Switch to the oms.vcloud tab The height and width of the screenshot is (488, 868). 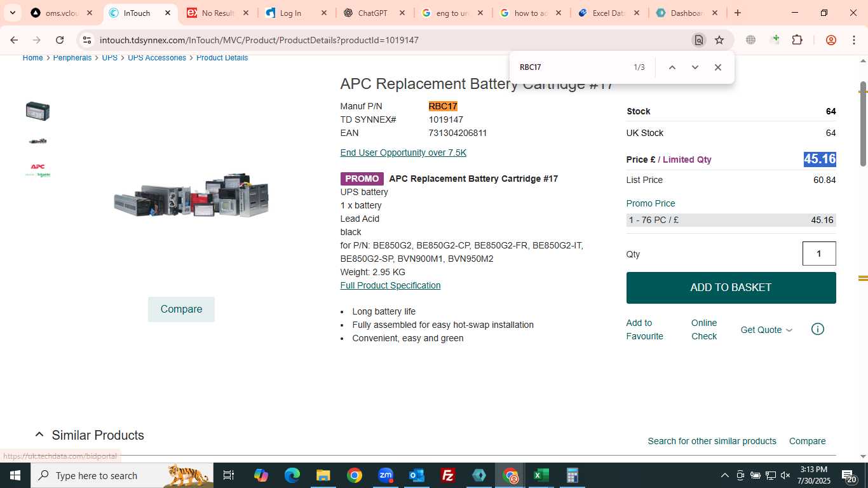(62, 13)
